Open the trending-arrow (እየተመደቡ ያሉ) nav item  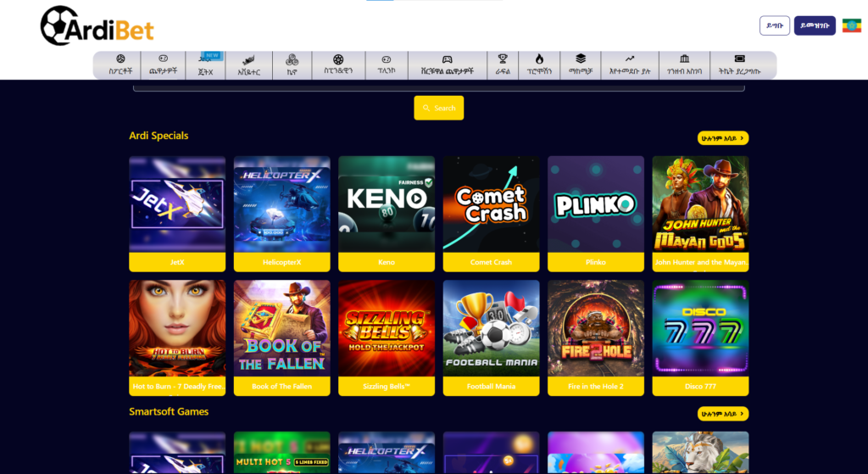point(630,65)
